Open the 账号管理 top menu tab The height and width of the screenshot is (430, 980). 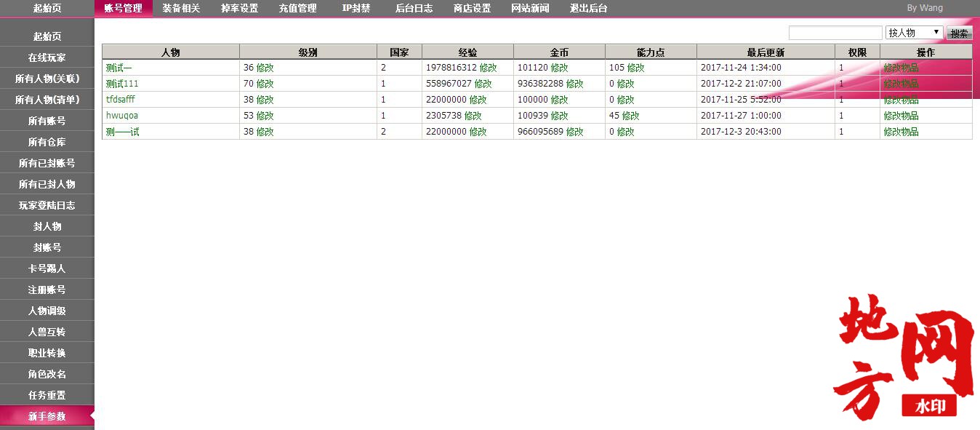coord(123,9)
